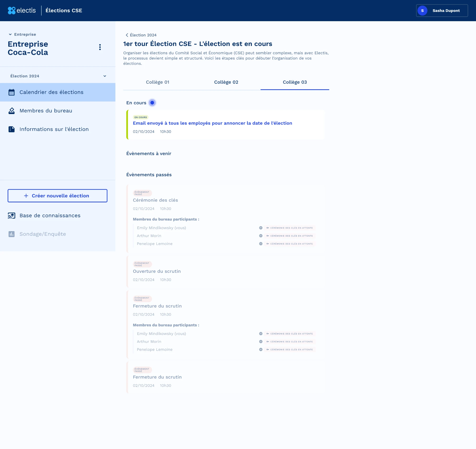Click the Base de connaissances icon
The image size is (476, 449).
pyautogui.click(x=11, y=215)
